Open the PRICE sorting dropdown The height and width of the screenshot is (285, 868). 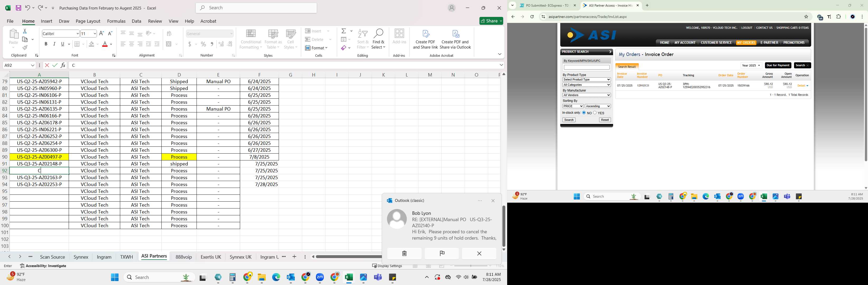click(573, 106)
